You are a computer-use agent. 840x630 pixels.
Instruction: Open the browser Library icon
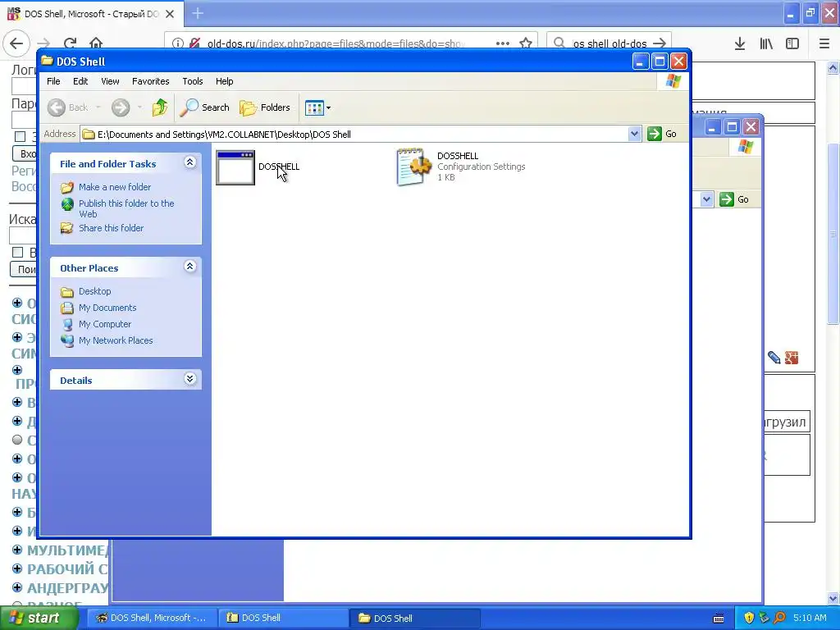pyautogui.click(x=766, y=43)
